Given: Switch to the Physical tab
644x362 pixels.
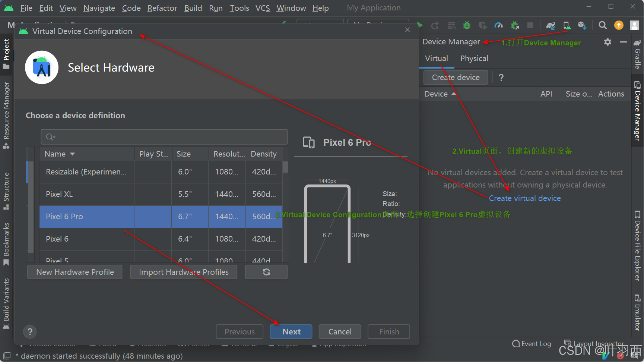Looking at the screenshot, I should (x=474, y=59).
